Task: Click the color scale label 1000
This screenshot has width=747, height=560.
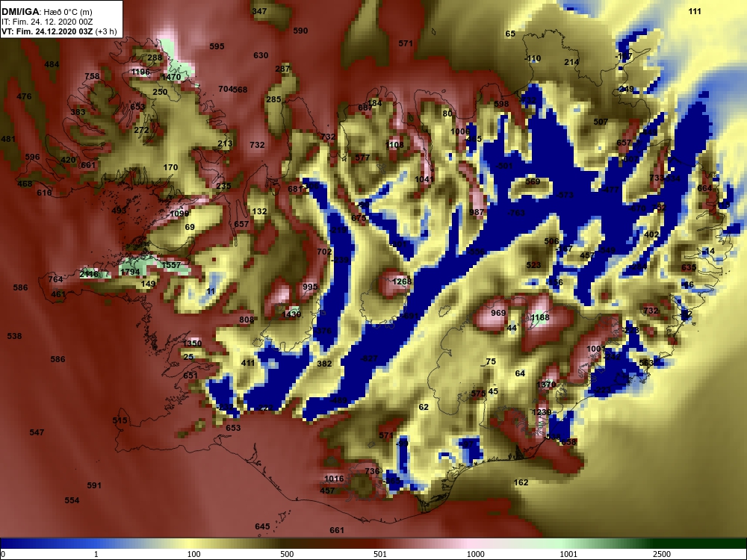Action: coord(476,554)
